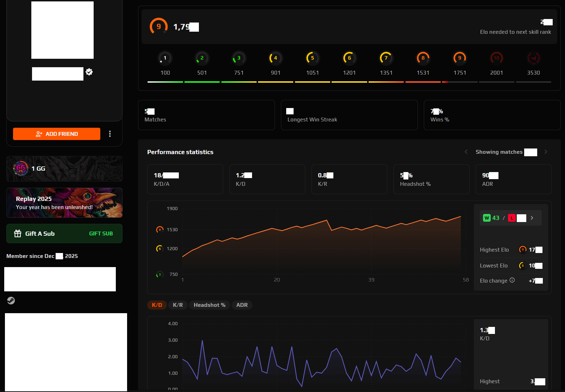
Task: Click the top skill rank 3530 icon
Action: [x=533, y=58]
